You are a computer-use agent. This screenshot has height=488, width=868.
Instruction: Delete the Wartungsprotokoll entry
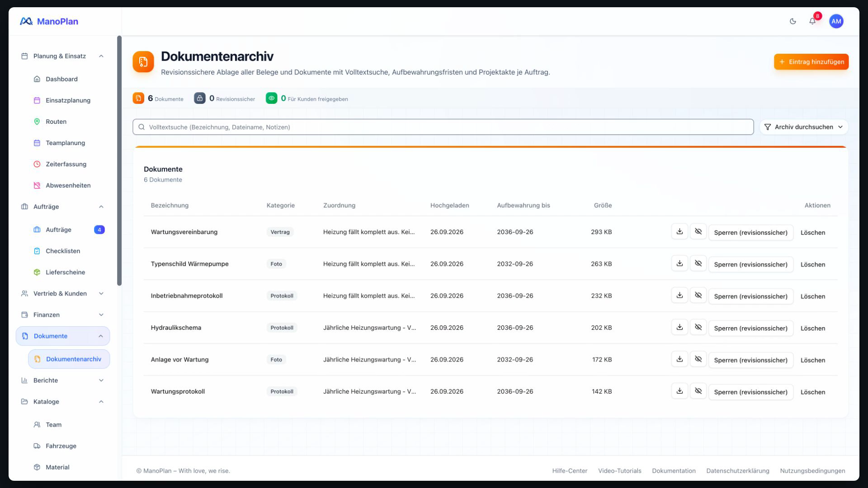click(812, 392)
